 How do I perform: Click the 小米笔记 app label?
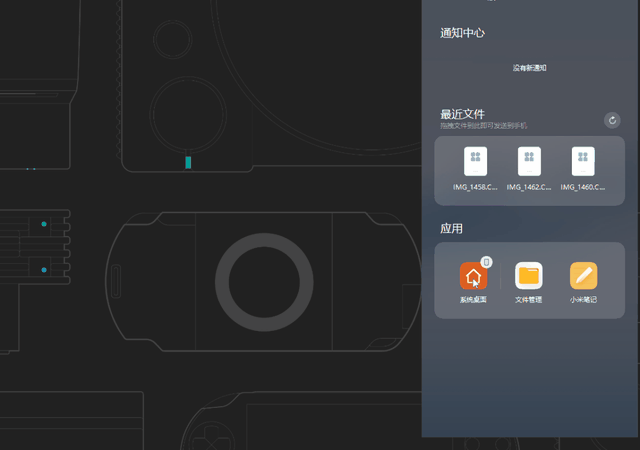pos(583,300)
